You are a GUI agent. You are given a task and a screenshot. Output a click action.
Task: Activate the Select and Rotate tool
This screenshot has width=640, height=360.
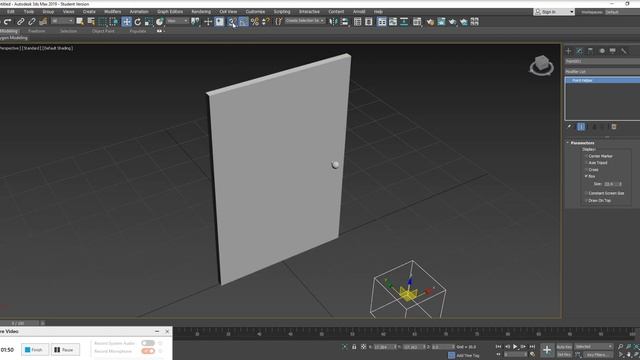[x=138, y=21]
